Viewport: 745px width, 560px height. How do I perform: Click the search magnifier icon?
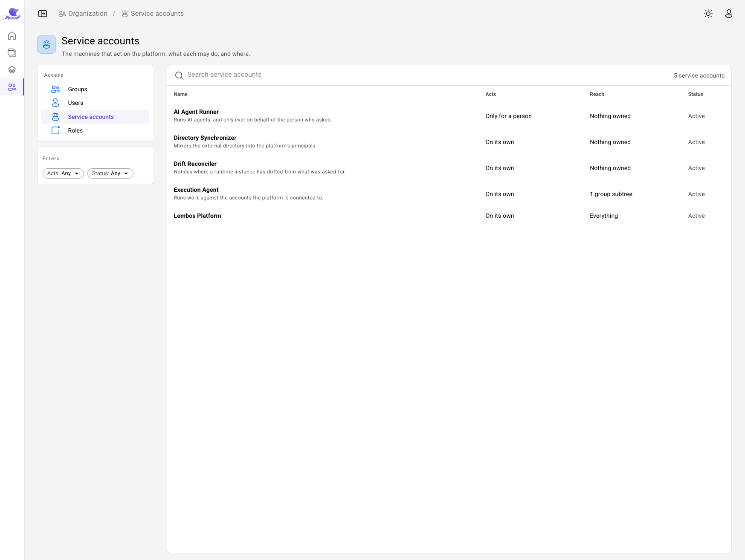click(x=179, y=75)
